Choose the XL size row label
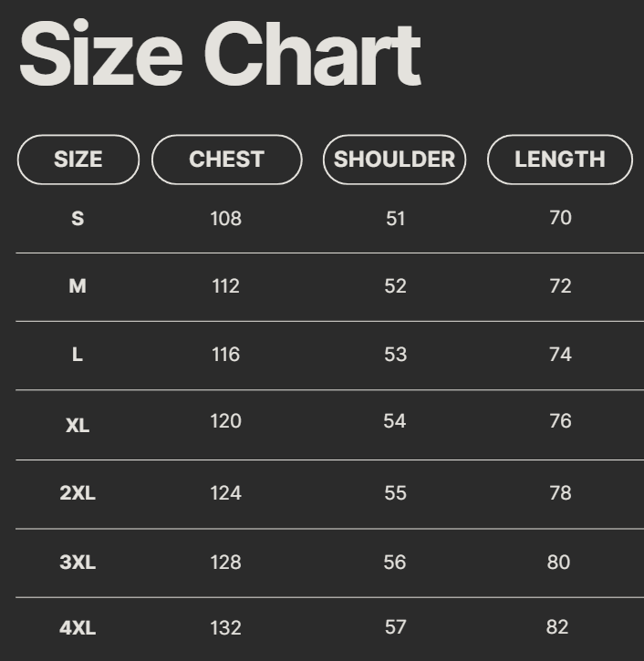This screenshot has height=661, width=644. (x=78, y=425)
